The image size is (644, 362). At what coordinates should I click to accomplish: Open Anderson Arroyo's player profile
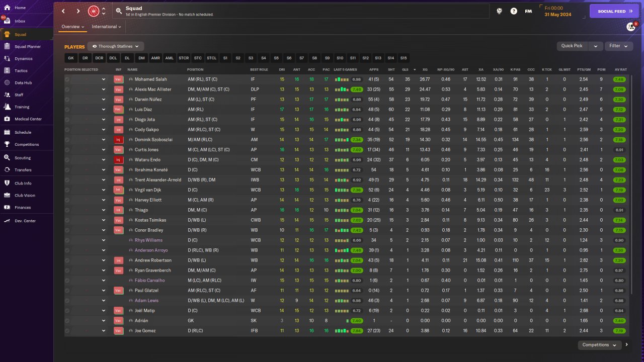[x=151, y=250]
